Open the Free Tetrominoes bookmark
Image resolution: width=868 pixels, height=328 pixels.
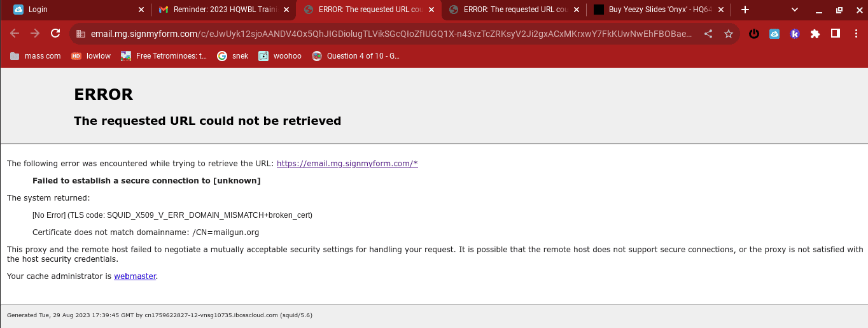(x=165, y=56)
